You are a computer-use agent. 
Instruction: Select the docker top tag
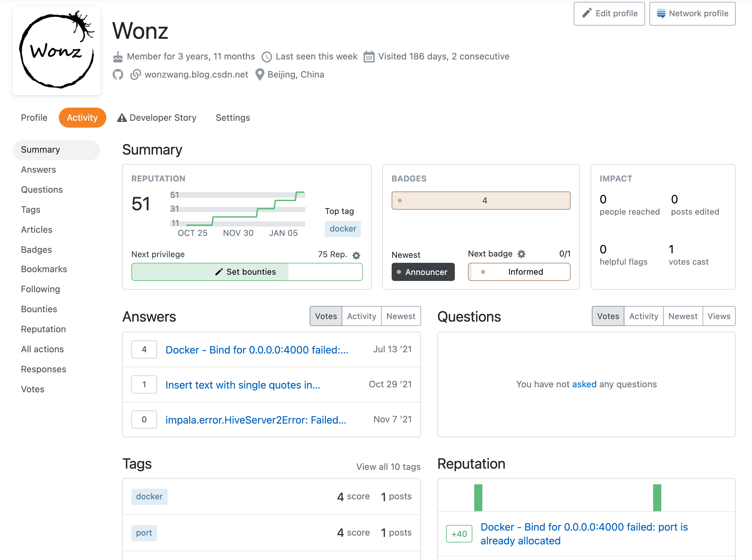pyautogui.click(x=343, y=229)
